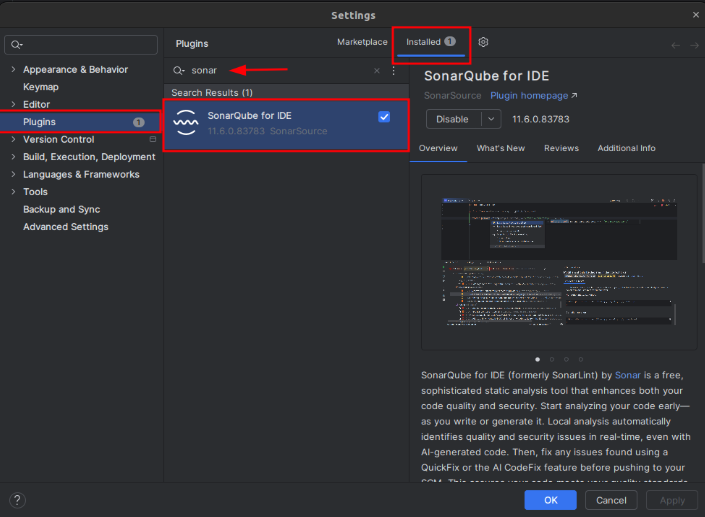Open the Reviews tab
705x517 pixels.
(x=561, y=148)
